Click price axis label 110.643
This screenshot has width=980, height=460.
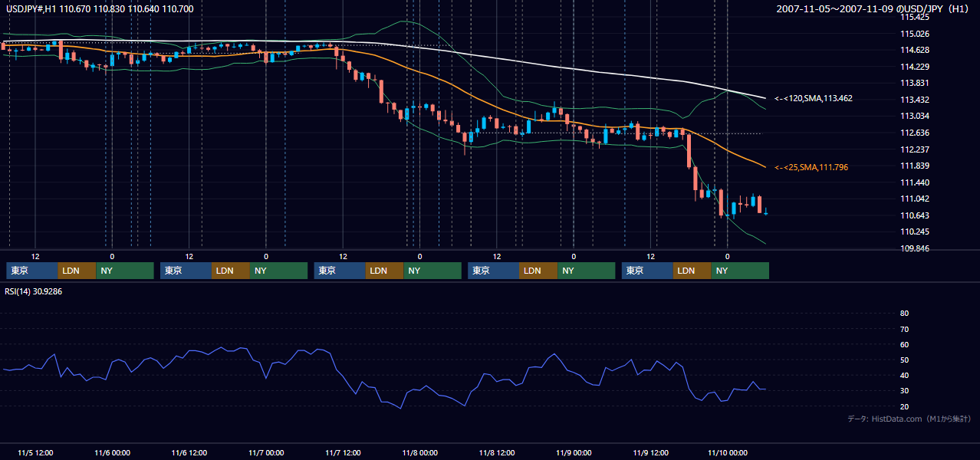pos(914,215)
